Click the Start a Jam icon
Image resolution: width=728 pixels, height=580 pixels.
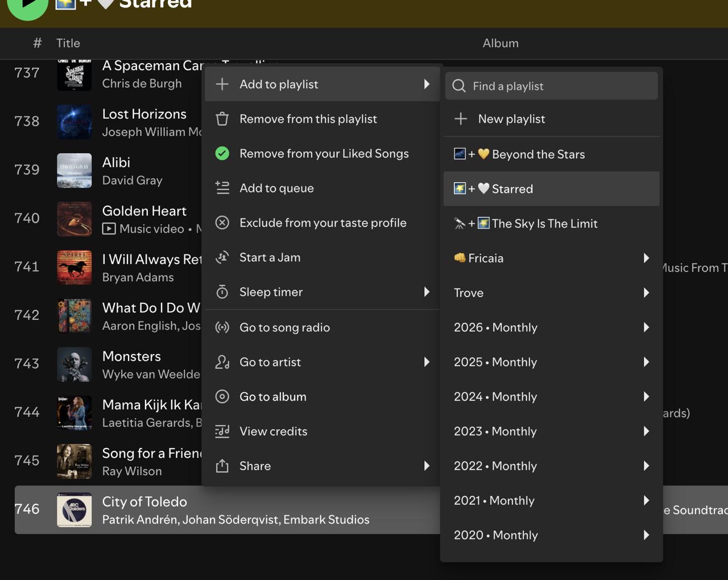point(222,257)
